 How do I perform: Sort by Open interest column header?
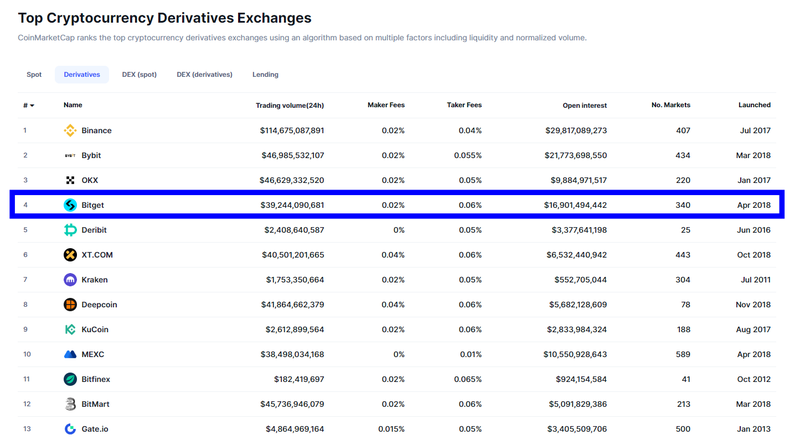coord(585,106)
